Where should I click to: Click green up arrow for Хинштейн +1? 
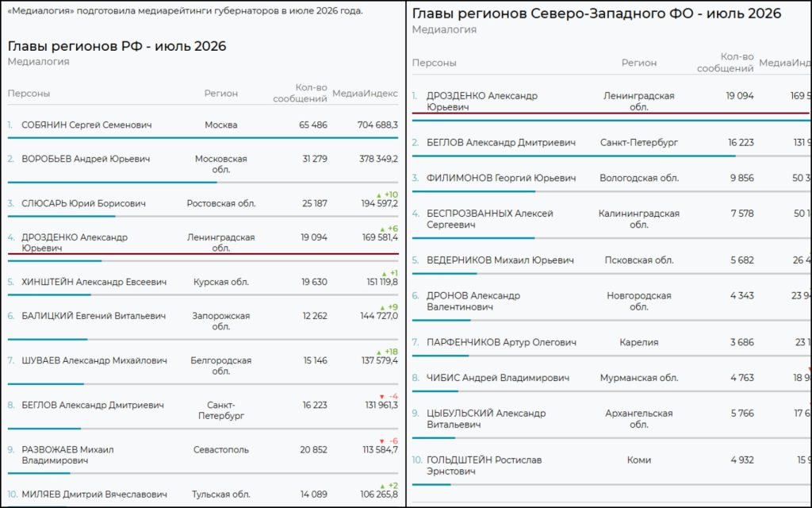coord(384,274)
